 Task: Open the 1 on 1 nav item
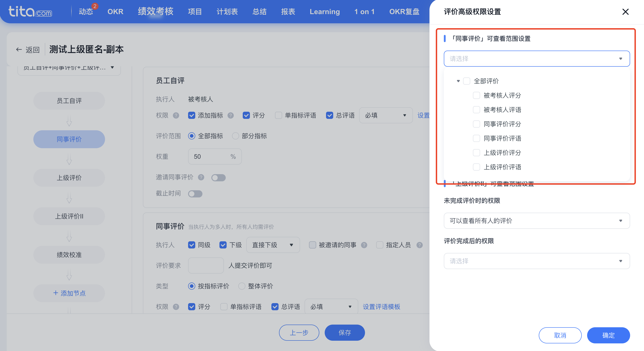tap(364, 11)
